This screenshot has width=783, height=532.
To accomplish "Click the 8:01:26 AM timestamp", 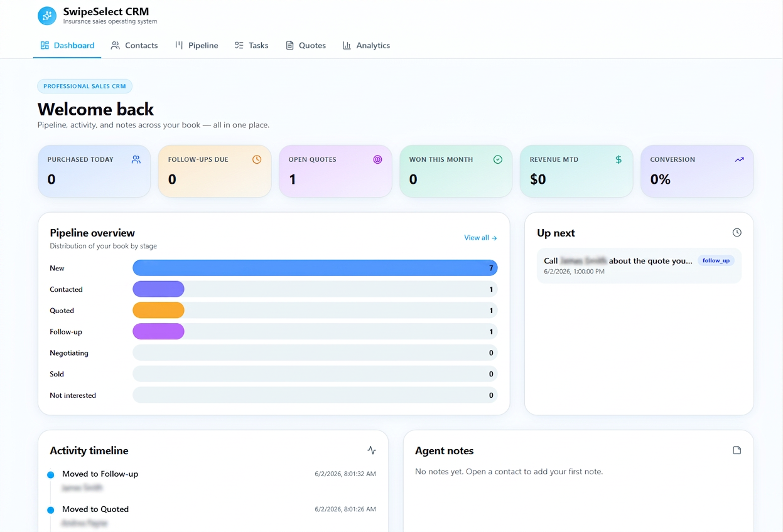I will (x=345, y=509).
